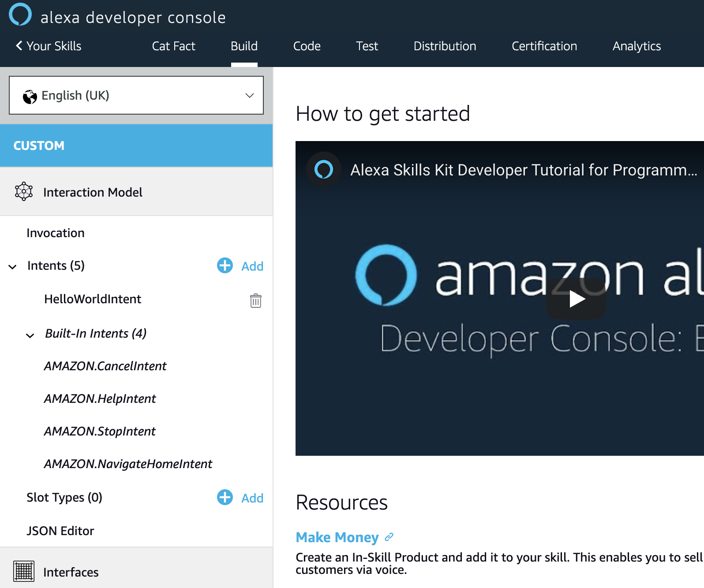This screenshot has width=704, height=588.
Task: Click the link icon beside Make Money
Action: [x=389, y=537]
